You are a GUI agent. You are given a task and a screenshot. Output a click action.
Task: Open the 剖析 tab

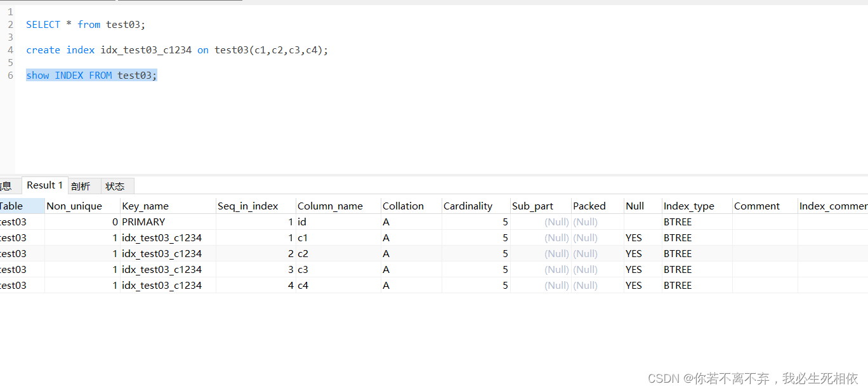[x=81, y=186]
